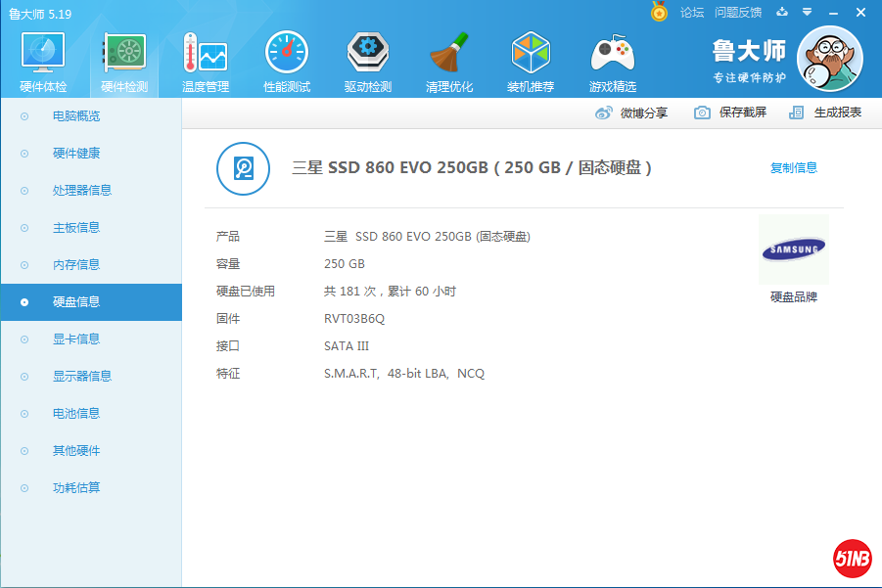Open 功耗估算 in the sidebar
Image resolution: width=882 pixels, height=588 pixels.
(x=76, y=488)
